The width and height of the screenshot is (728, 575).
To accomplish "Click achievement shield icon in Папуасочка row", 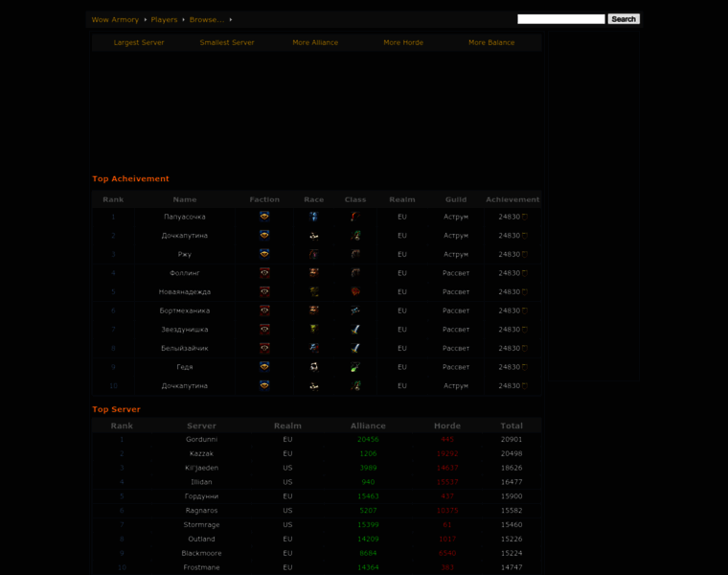I will click(525, 217).
